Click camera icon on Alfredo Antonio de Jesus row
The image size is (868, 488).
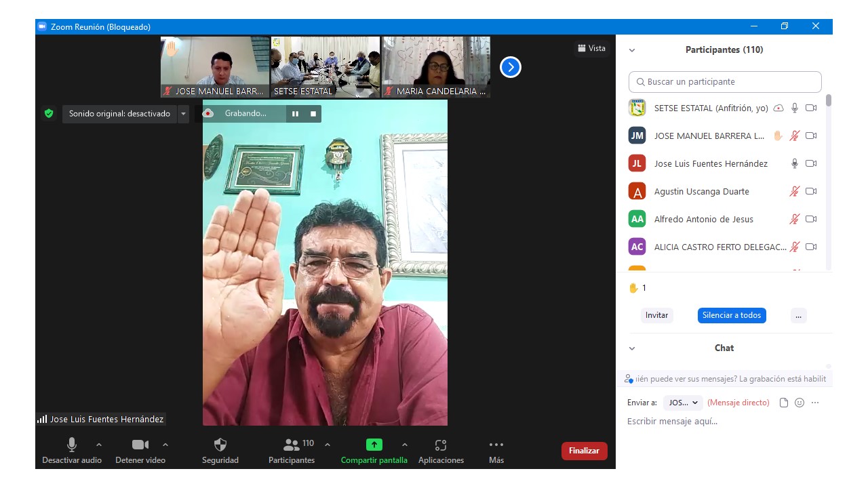pyautogui.click(x=811, y=219)
